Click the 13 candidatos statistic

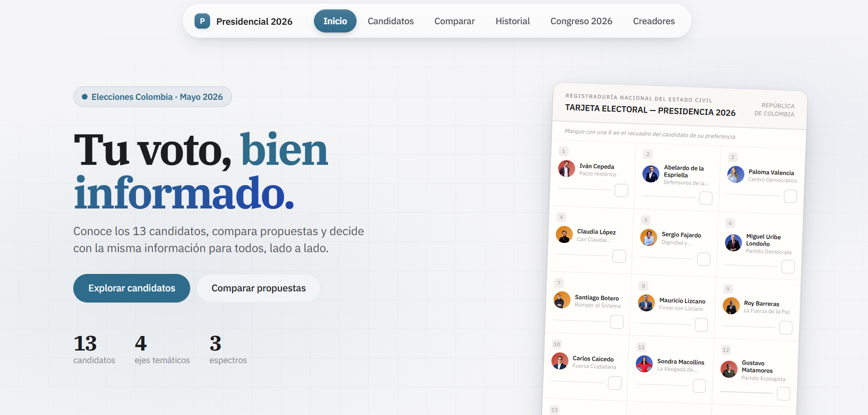tap(94, 349)
